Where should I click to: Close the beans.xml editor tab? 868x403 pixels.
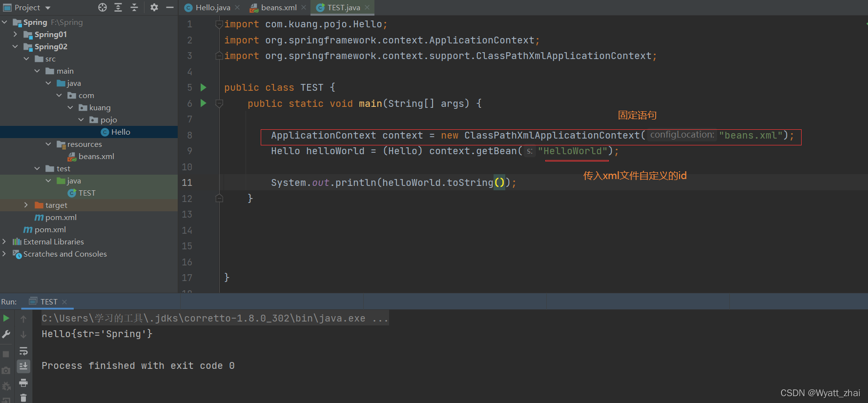(304, 7)
